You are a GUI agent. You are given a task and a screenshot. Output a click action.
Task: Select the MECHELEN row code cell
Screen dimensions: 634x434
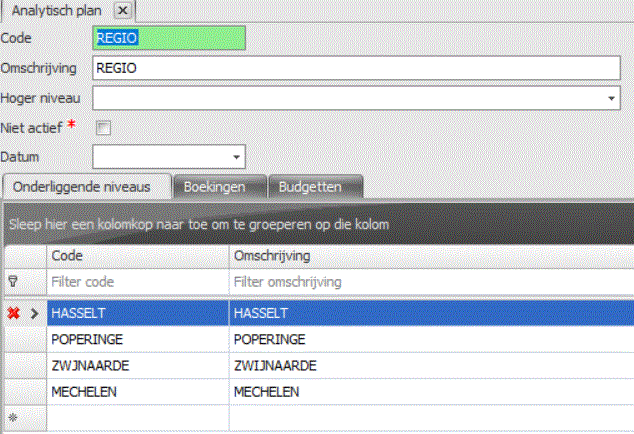pyautogui.click(x=137, y=392)
